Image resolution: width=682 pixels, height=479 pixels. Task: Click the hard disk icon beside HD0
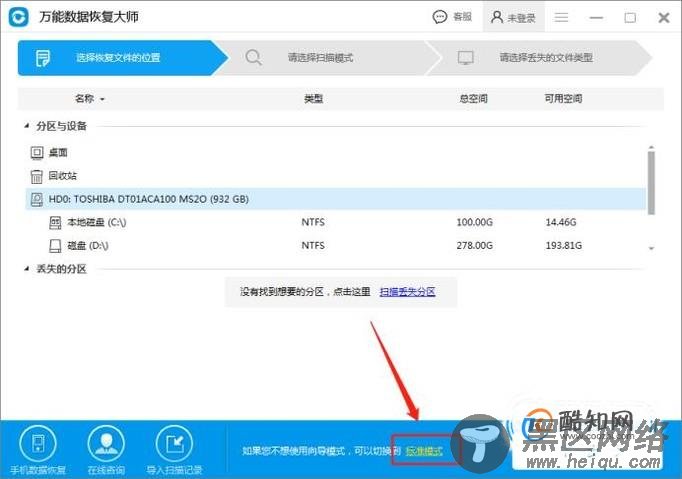click(37, 199)
